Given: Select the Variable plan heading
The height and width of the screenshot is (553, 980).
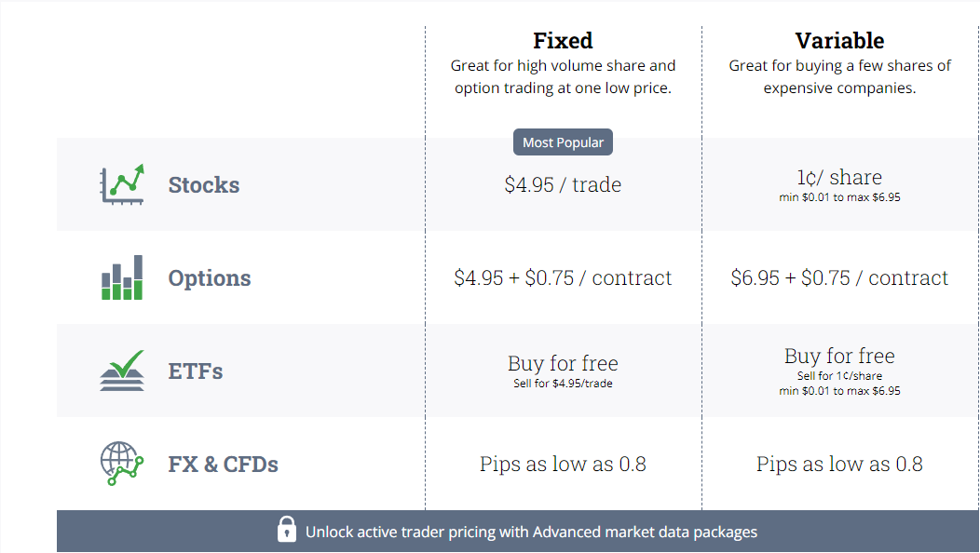Looking at the screenshot, I should (839, 41).
